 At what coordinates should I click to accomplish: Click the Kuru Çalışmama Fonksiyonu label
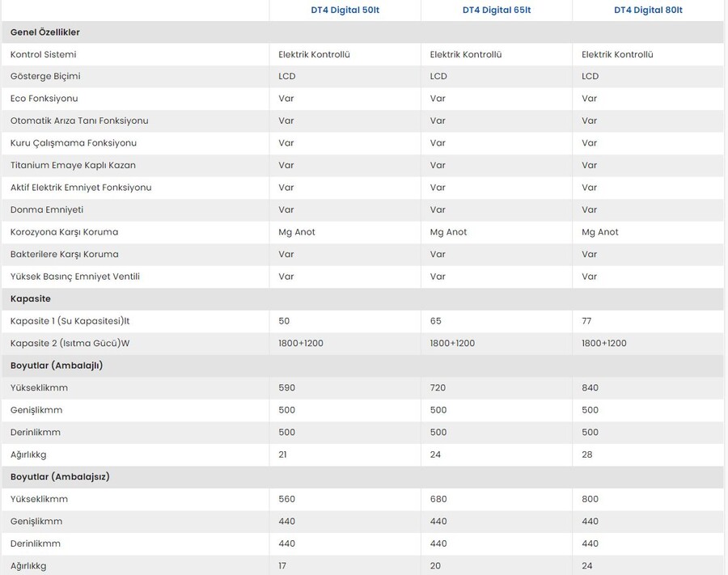click(x=74, y=143)
